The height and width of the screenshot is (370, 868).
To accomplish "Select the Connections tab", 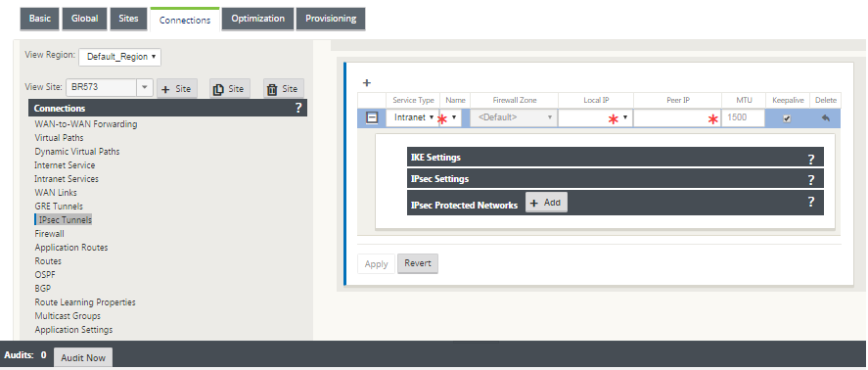I will point(185,20).
